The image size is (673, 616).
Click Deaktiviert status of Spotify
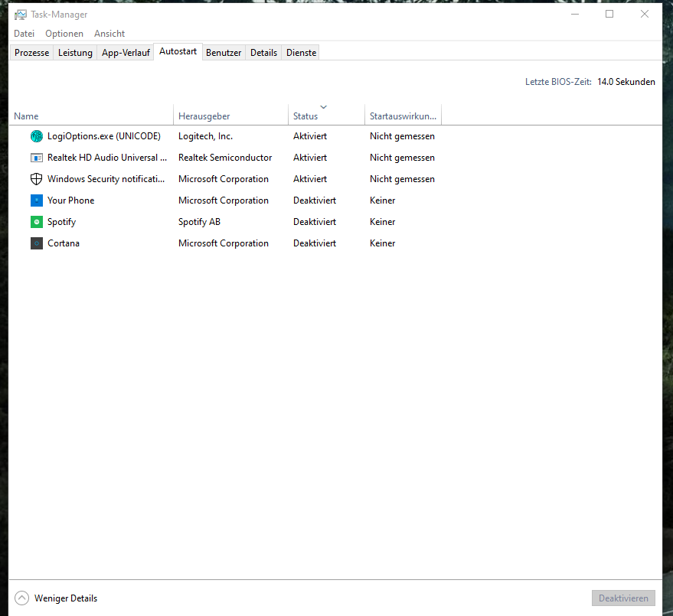(x=315, y=222)
